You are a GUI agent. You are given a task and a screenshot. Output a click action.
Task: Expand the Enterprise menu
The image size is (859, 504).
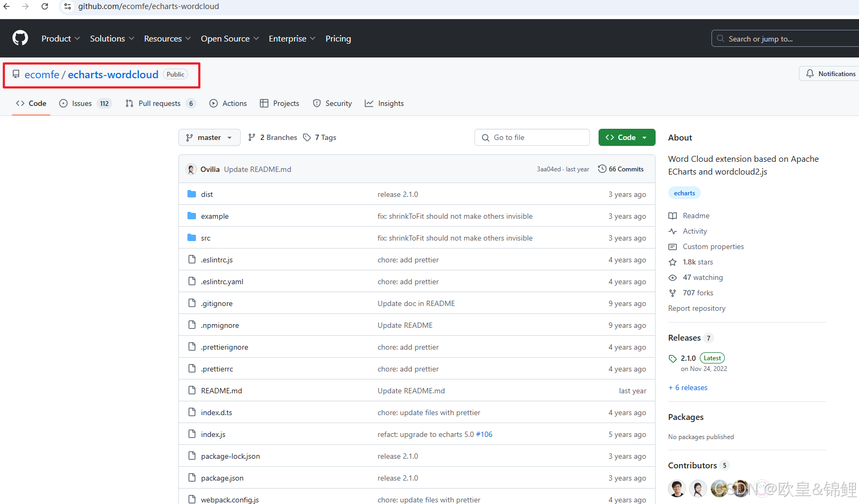(x=292, y=38)
